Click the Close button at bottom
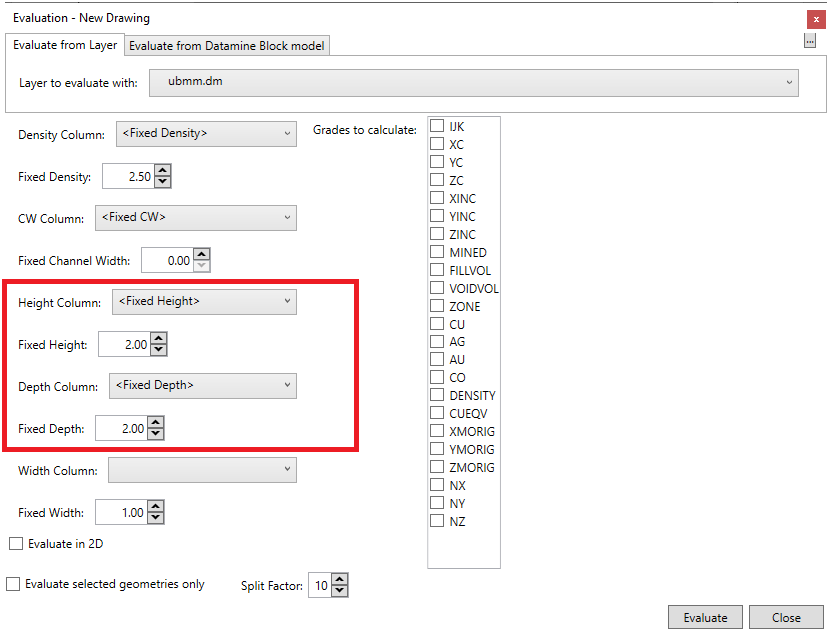This screenshot has height=636, width=834. [785, 617]
